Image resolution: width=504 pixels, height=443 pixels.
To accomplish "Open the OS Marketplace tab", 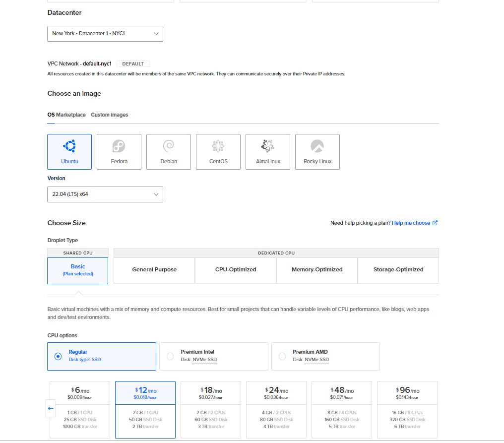I will coord(66,115).
